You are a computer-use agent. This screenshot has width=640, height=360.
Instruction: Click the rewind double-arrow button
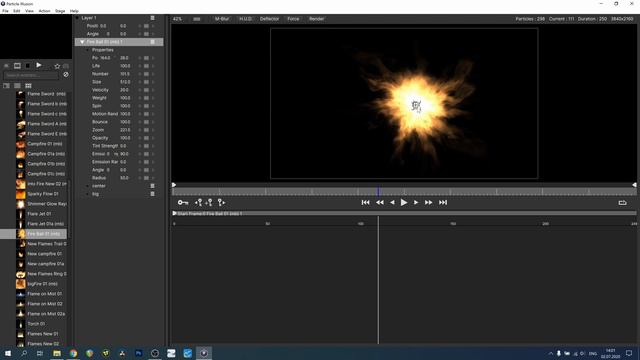[x=380, y=202]
